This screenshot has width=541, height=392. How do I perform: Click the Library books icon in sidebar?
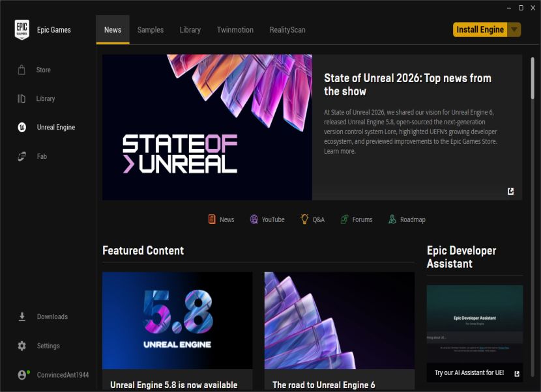(22, 98)
